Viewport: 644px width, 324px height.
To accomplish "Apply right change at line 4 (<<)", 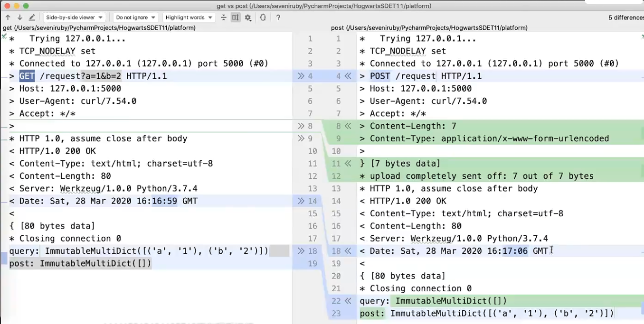I will (348, 76).
